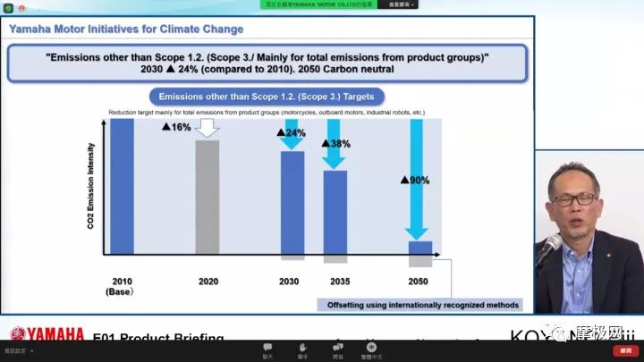644x362 pixels.
Task: Click the green encryption shield icon
Action: coord(8,8)
